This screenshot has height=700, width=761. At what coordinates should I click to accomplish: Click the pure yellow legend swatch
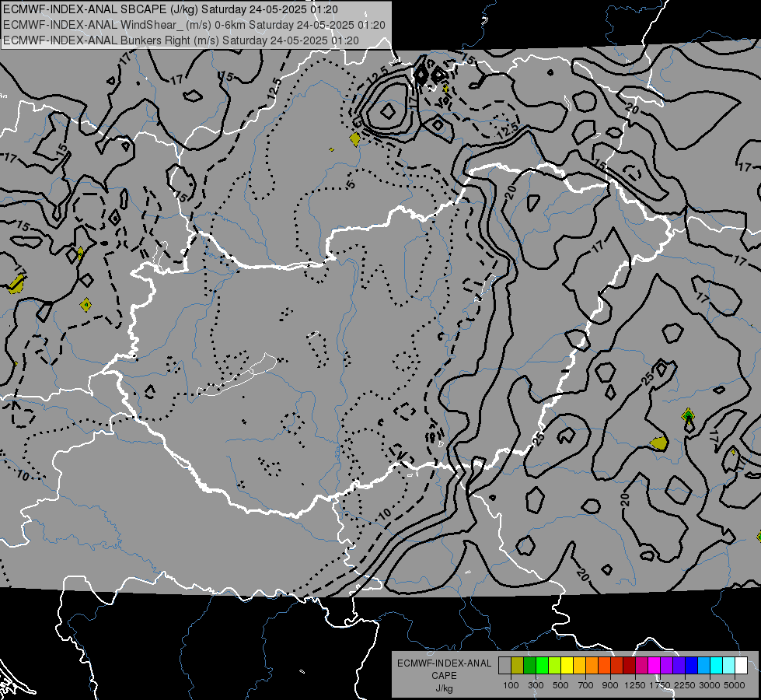pos(567,666)
